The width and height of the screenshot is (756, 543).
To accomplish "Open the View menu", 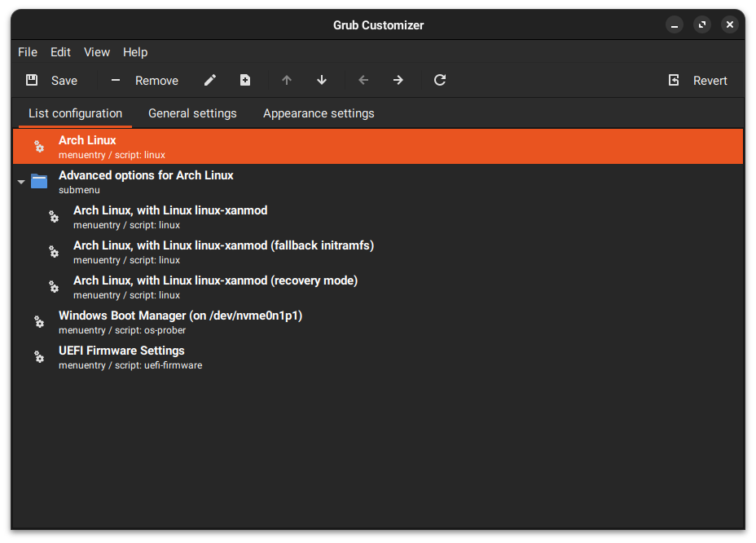I will 97,52.
